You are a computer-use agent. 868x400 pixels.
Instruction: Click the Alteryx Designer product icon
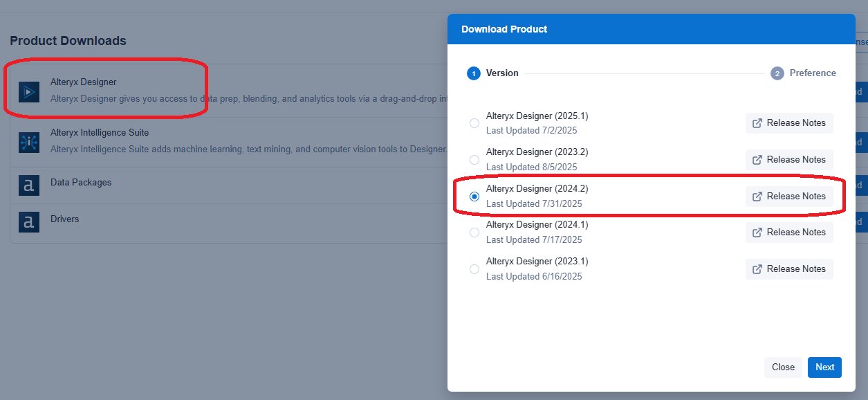[28, 91]
